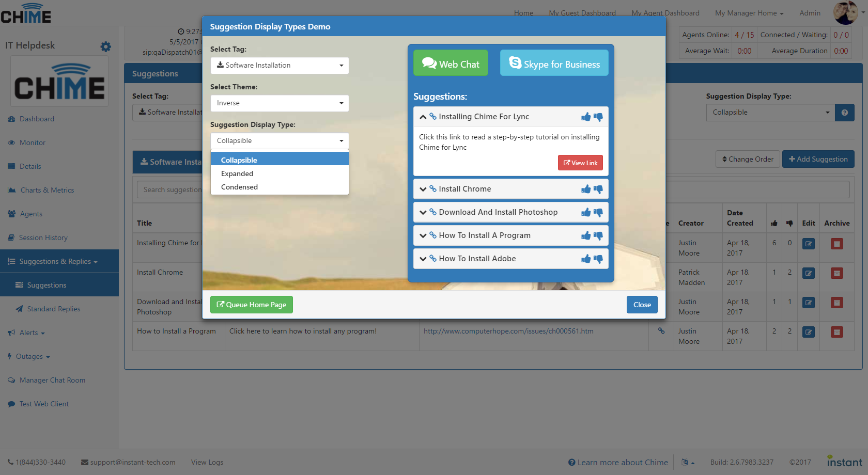Expand the Outages sidebar menu
This screenshot has height=475, width=868.
(x=59, y=356)
